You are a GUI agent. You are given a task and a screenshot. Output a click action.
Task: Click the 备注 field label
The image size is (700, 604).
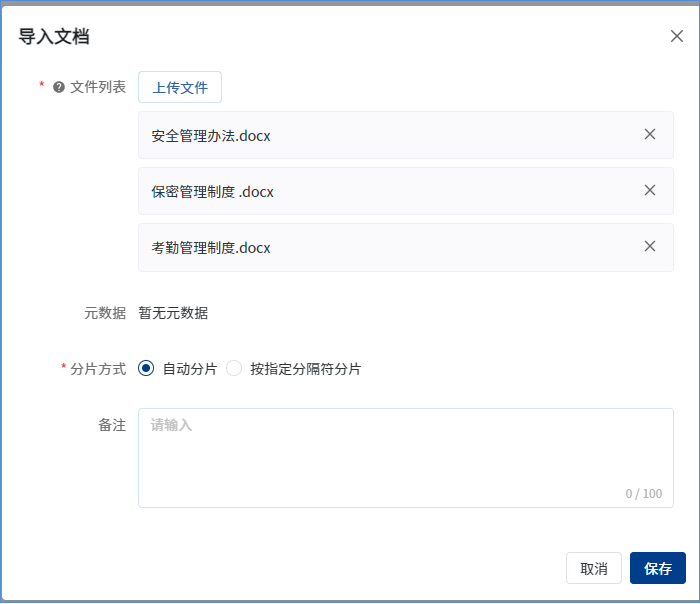[112, 425]
